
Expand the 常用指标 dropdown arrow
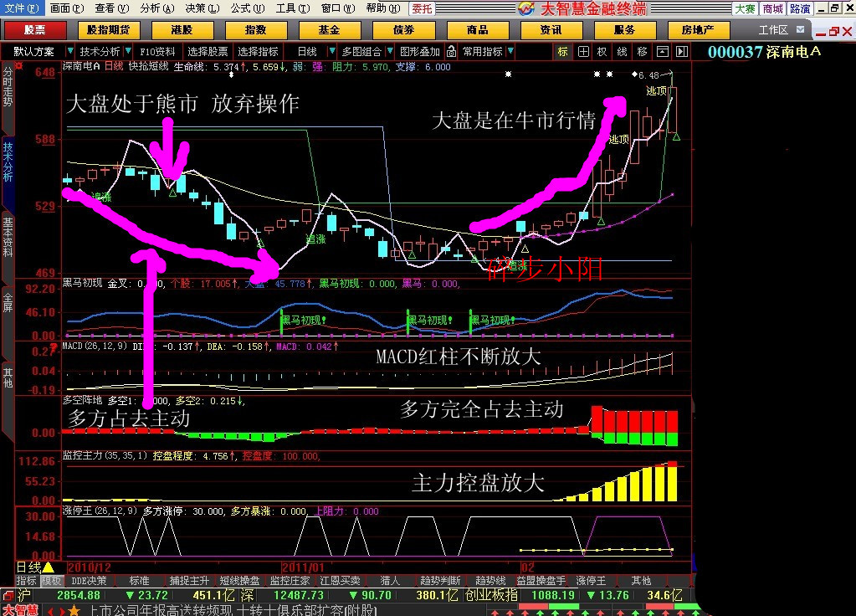pos(510,51)
